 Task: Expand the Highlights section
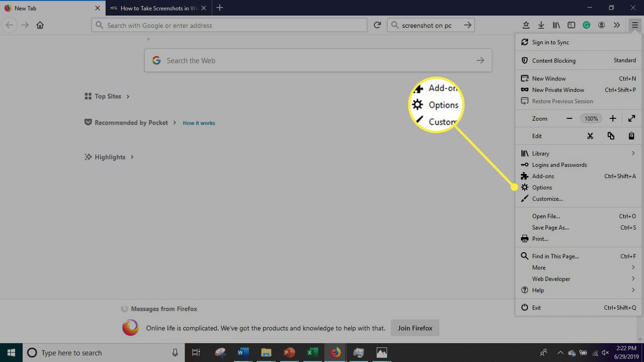point(109,157)
